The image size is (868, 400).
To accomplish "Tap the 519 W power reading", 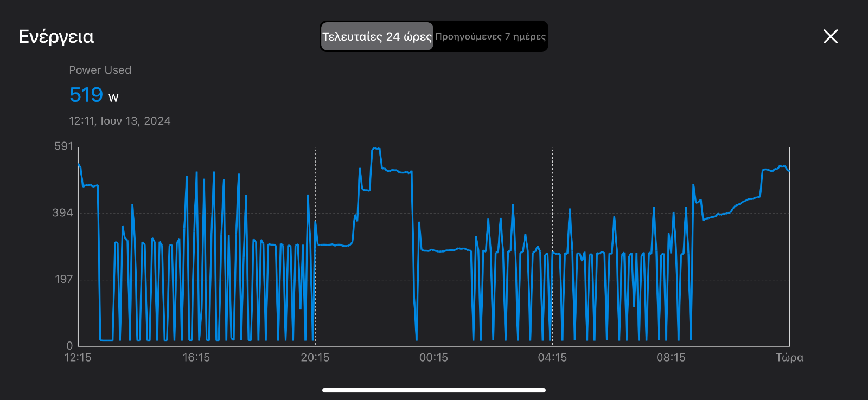I will 94,95.
